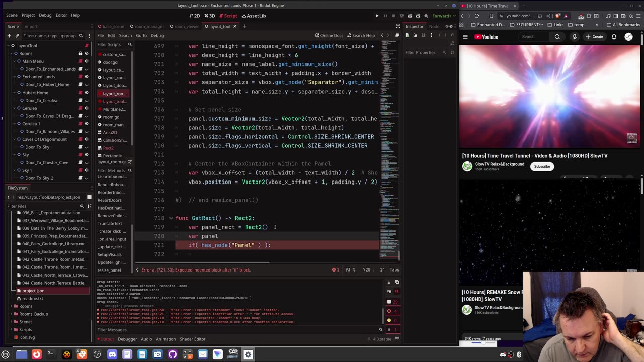The image size is (644, 362).
Task: Add a new node in Scene dock
Action: 9,36
